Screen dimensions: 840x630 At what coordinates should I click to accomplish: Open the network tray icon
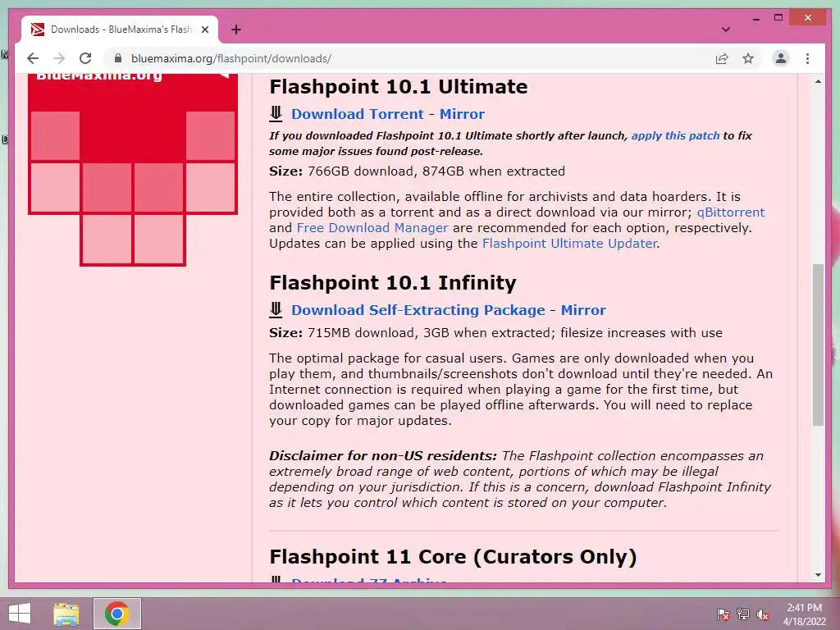coord(743,614)
